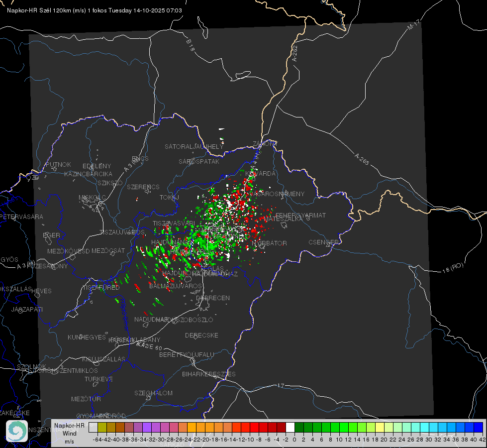
Task: Click the M-17 road label
Action: pos(413,24)
